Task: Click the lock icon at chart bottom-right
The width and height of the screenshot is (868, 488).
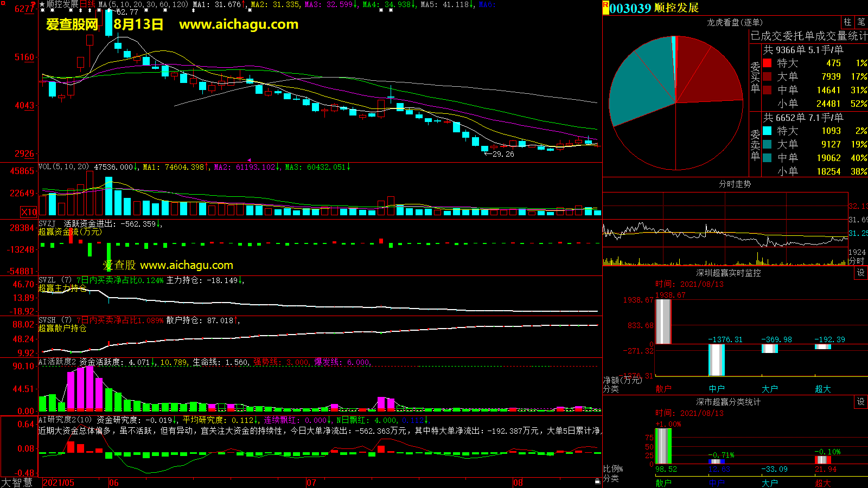Action: click(x=597, y=481)
